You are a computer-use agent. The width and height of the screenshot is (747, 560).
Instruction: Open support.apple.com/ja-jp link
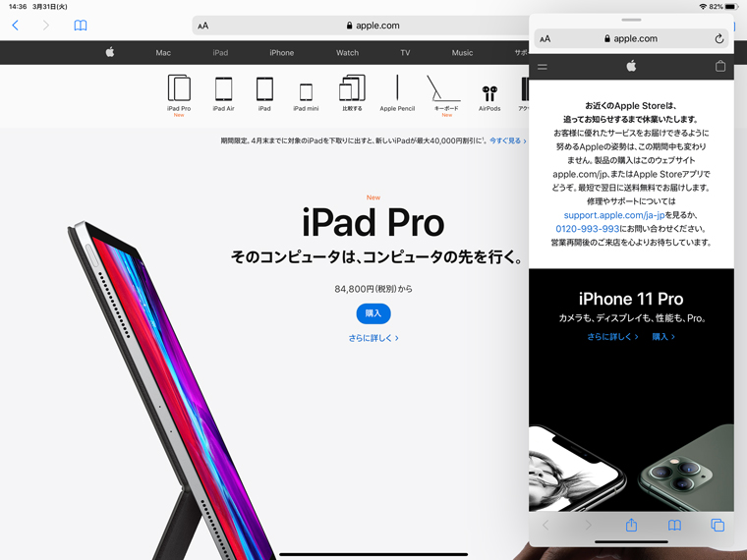click(x=614, y=215)
